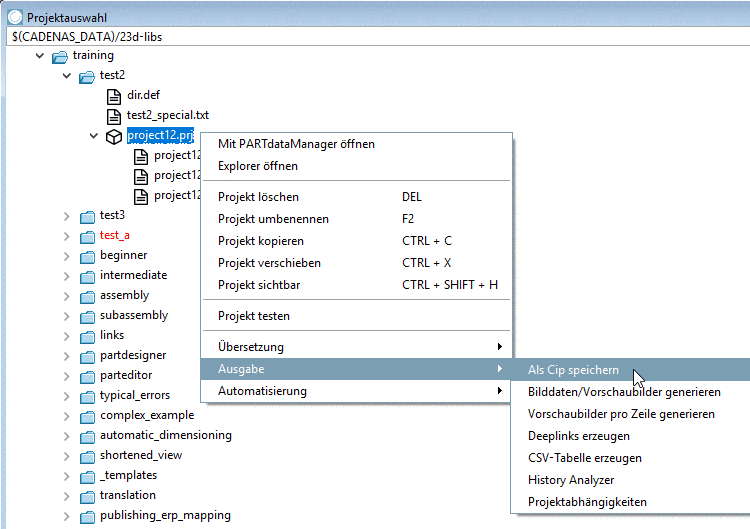This screenshot has width=750, height=529.
Task: Select the automatic_dimensioning entry
Action: 165,435
